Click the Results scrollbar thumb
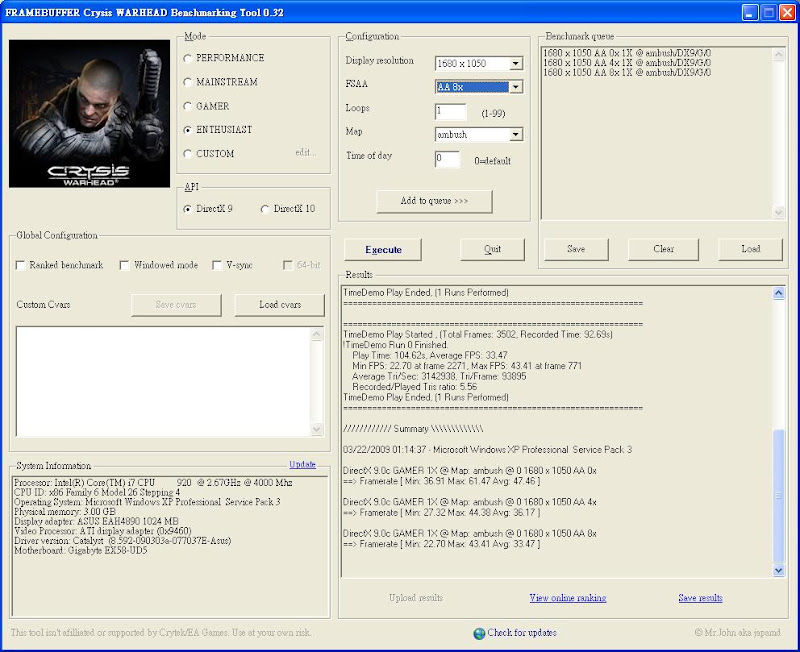 tap(779, 496)
